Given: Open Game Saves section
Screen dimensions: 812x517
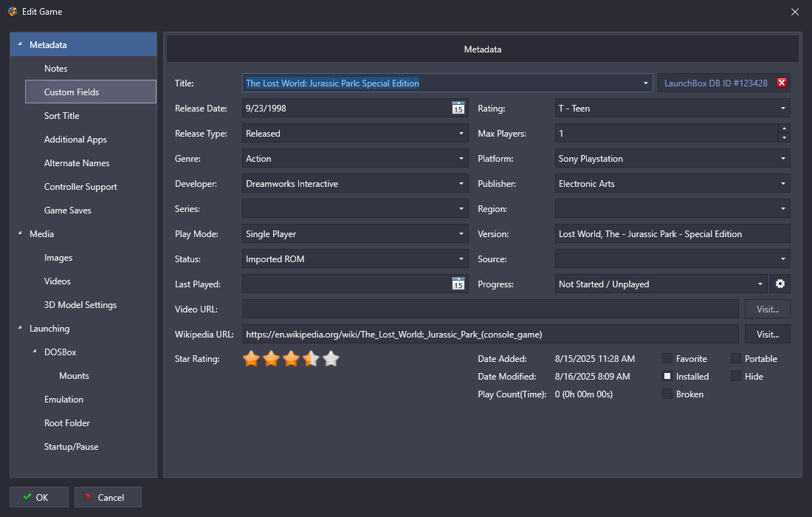Looking at the screenshot, I should pyautogui.click(x=67, y=210).
